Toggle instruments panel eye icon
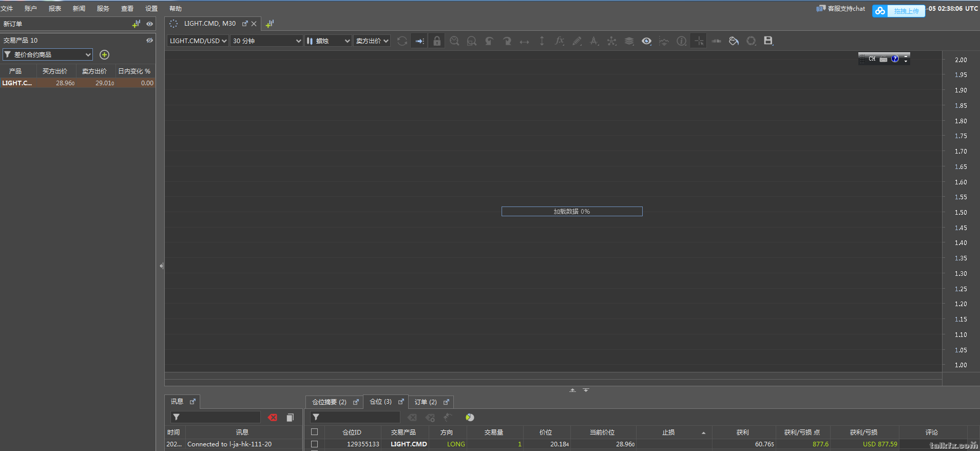 tap(149, 40)
